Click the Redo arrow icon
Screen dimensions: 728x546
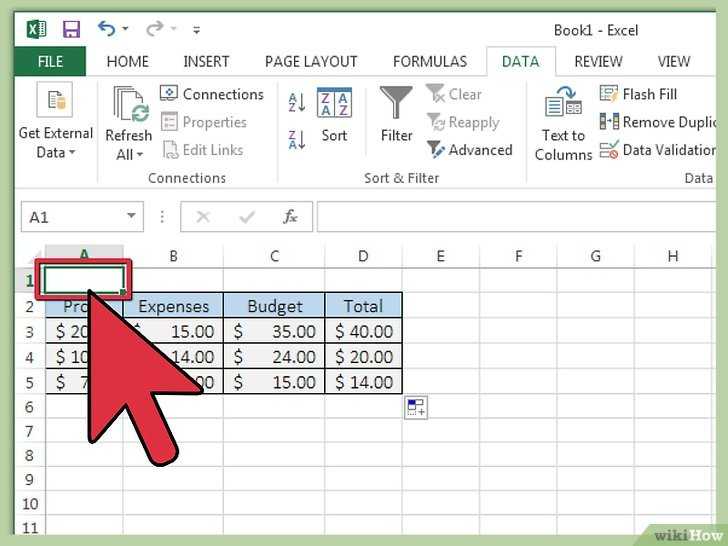(155, 29)
